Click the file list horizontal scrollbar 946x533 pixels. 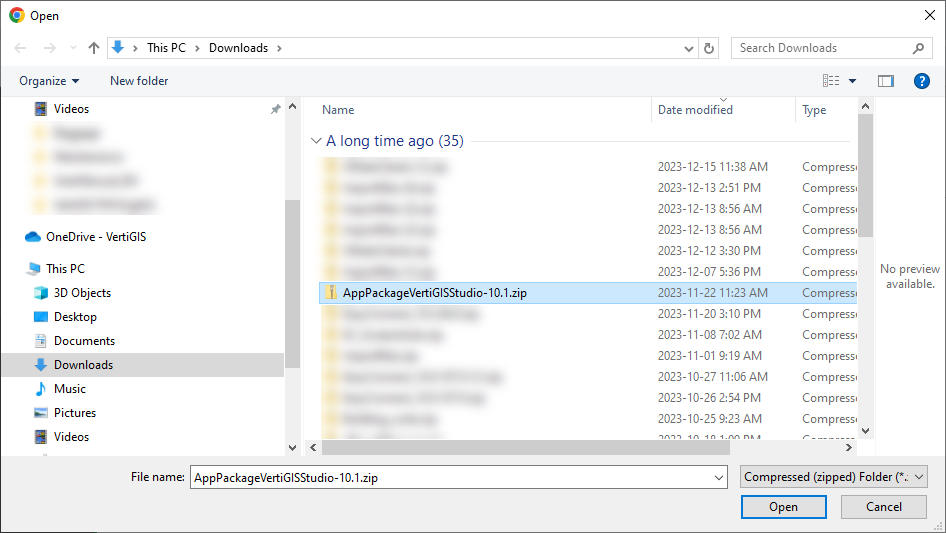(580, 447)
